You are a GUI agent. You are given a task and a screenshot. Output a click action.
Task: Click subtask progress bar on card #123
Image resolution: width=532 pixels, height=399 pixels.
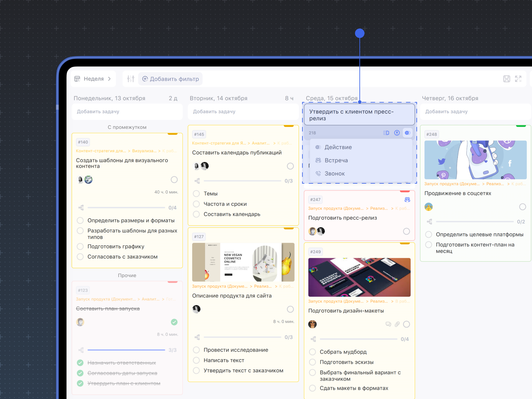126,350
